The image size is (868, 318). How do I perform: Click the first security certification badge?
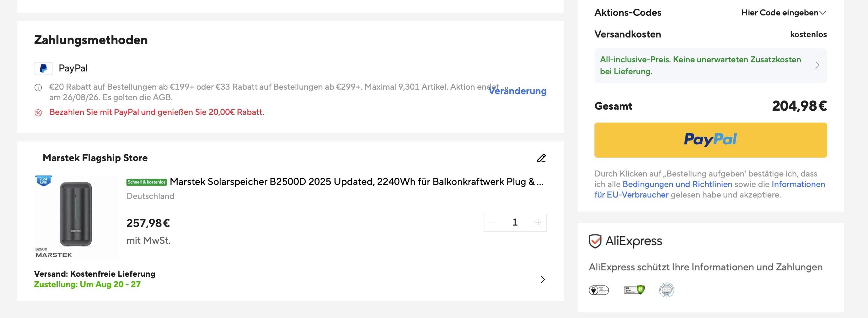pos(599,290)
